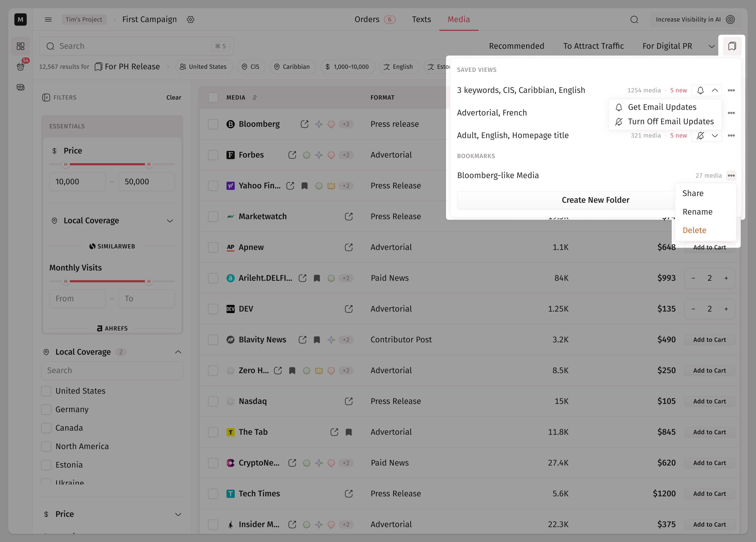Image resolution: width=756 pixels, height=542 pixels.
Task: Open three-dots menu for Advertorial, French
Action: (731, 113)
